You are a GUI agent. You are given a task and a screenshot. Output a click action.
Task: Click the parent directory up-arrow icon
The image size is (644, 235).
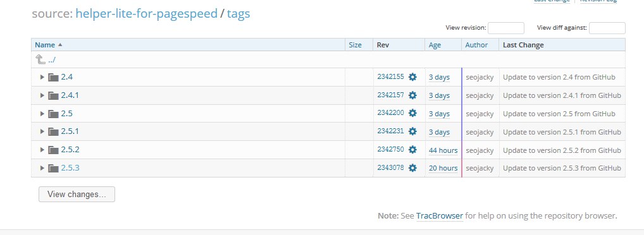tap(40, 59)
